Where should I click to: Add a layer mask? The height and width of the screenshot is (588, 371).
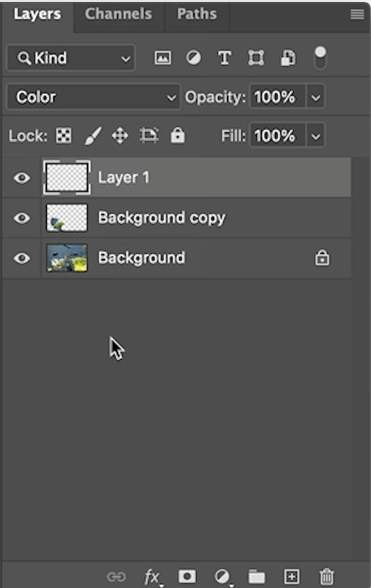click(187, 577)
